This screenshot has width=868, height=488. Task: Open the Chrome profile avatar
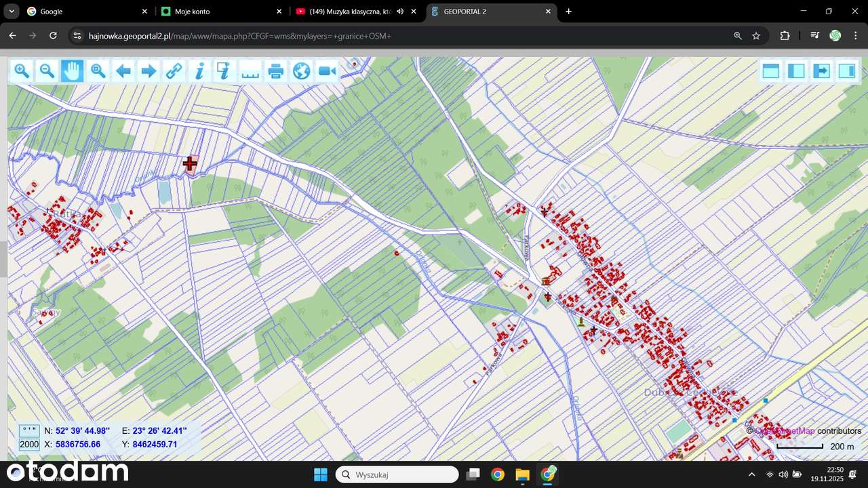tap(835, 36)
